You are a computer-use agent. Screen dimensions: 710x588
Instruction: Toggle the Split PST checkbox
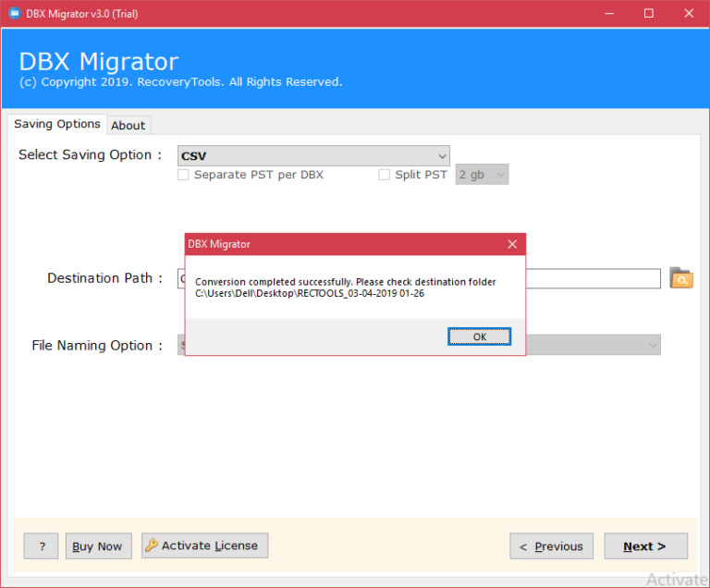click(x=385, y=175)
